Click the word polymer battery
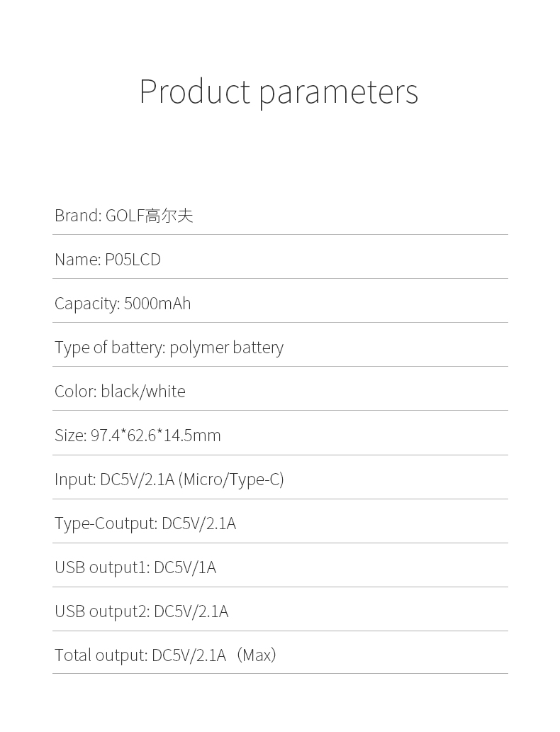 (x=226, y=348)
